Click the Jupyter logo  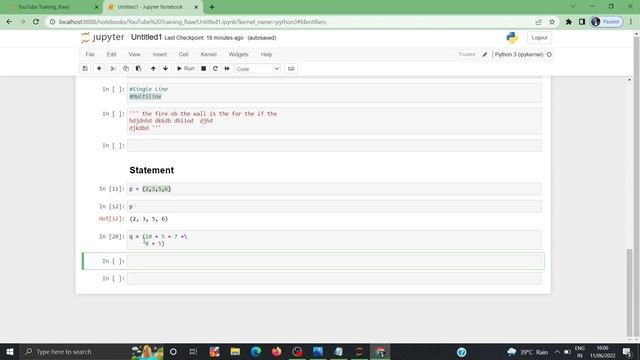tap(103, 37)
